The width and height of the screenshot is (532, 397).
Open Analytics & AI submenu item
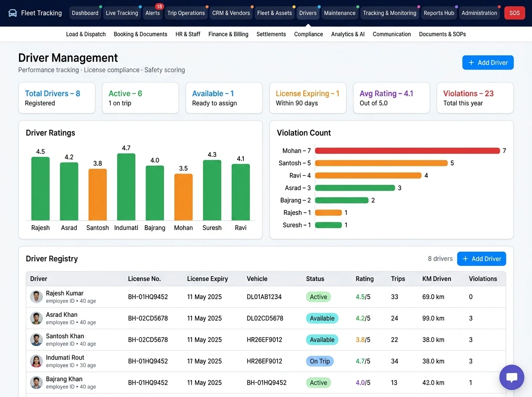tap(348, 34)
